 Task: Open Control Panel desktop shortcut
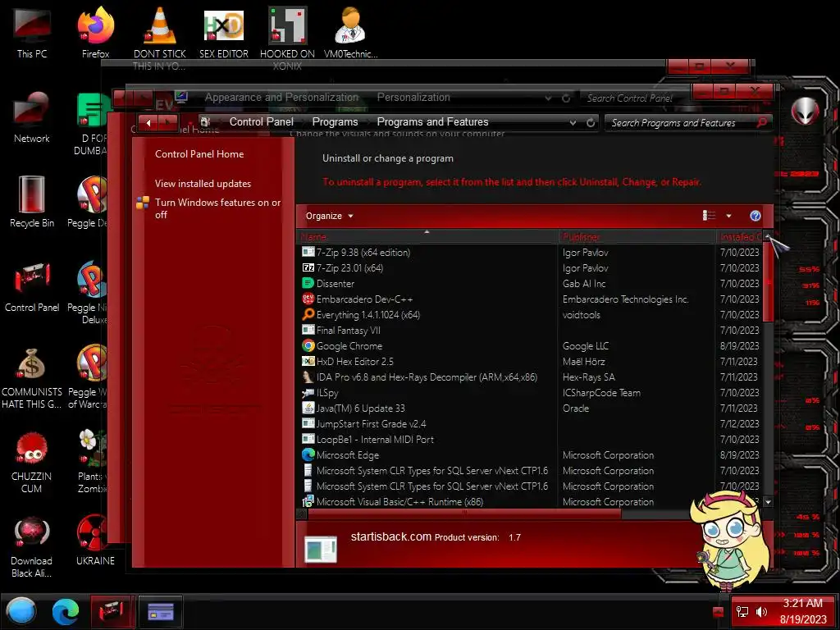[32, 286]
